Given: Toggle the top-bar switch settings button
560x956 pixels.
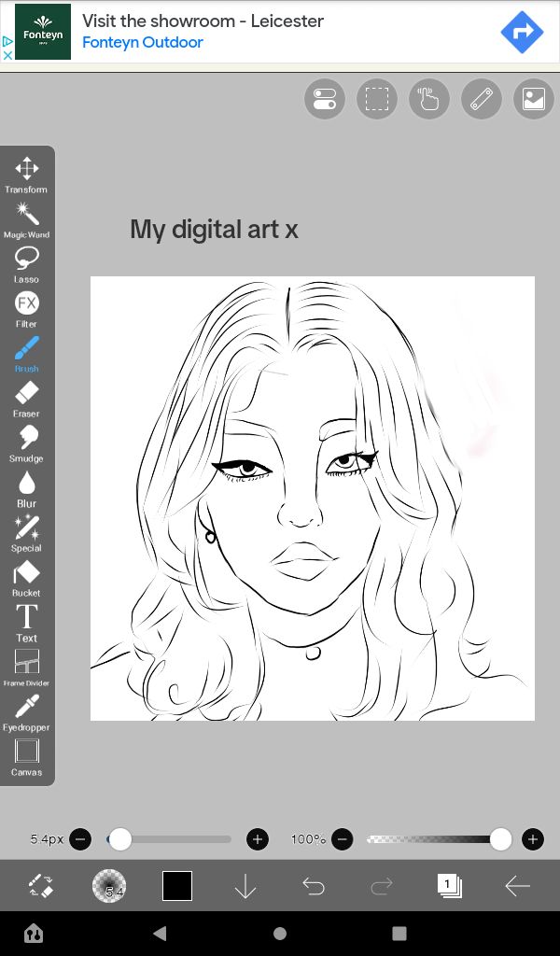Looking at the screenshot, I should tap(325, 99).
